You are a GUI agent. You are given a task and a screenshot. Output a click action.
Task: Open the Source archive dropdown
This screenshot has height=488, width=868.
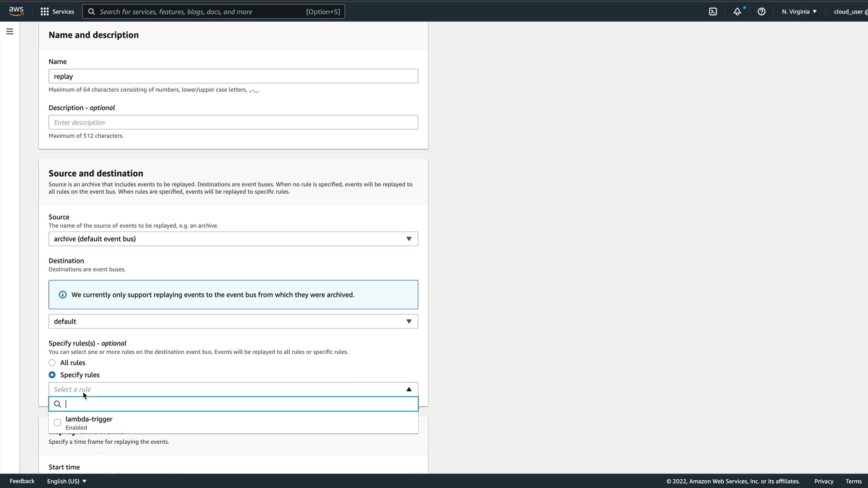[x=233, y=239]
